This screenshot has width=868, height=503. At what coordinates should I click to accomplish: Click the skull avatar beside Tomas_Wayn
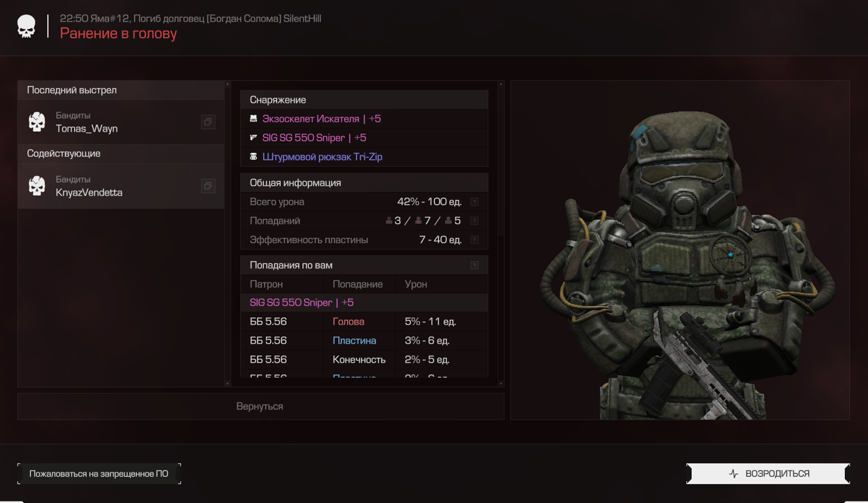click(38, 122)
